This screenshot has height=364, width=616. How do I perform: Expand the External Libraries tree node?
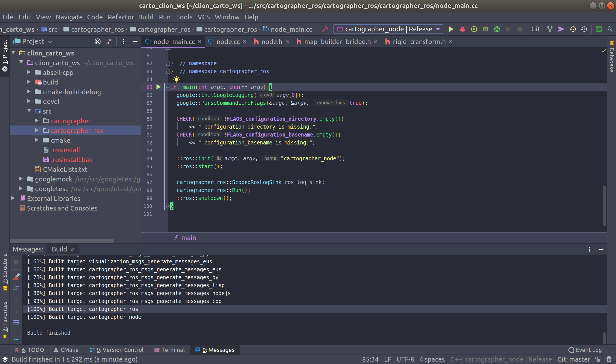(13, 198)
